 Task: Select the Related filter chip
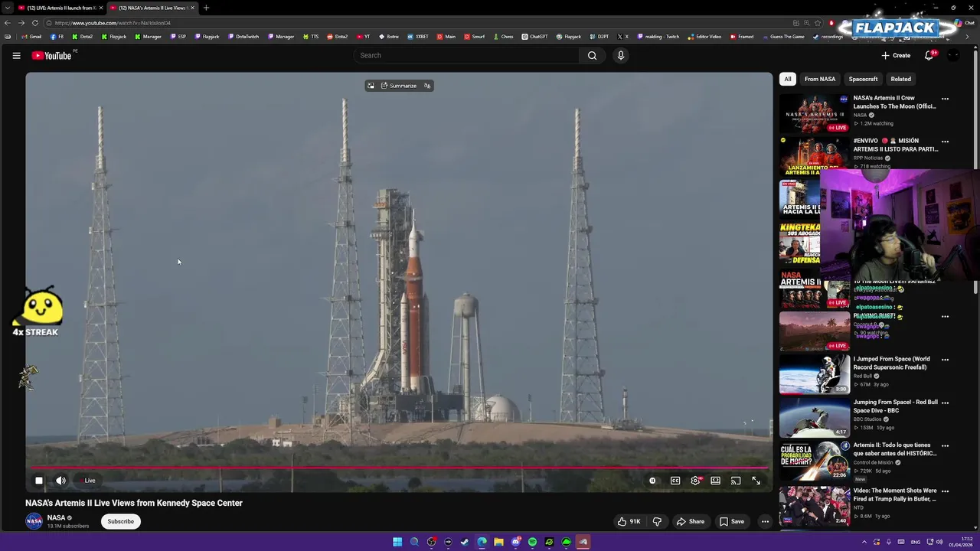(x=900, y=79)
